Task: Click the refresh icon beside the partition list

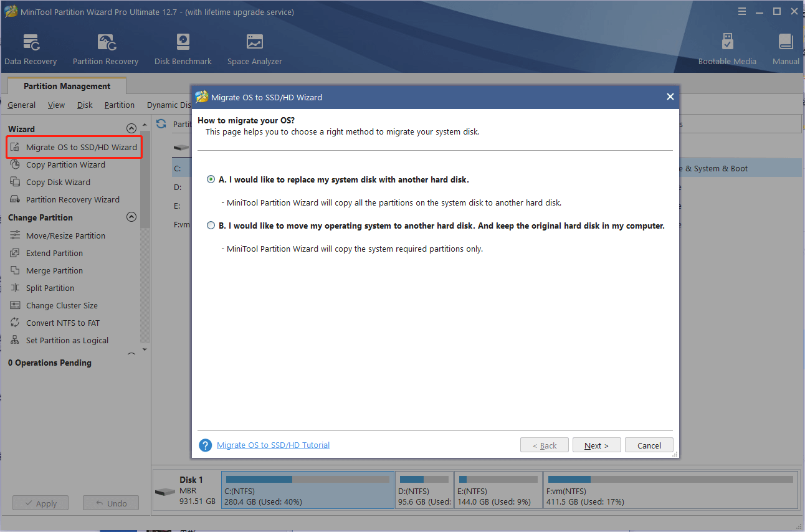Action: click(161, 123)
